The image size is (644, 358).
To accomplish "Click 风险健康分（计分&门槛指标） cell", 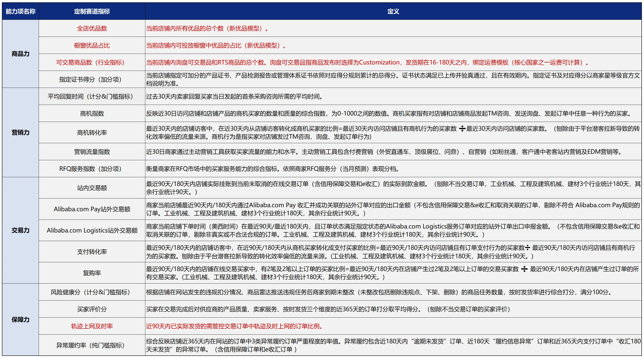I will tap(92, 292).
